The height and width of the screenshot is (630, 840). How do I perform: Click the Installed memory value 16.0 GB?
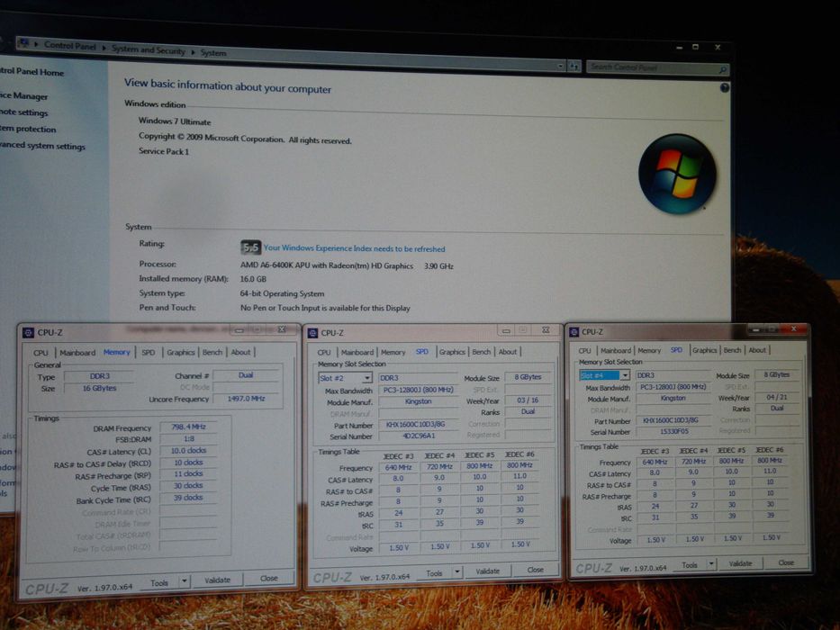253,279
